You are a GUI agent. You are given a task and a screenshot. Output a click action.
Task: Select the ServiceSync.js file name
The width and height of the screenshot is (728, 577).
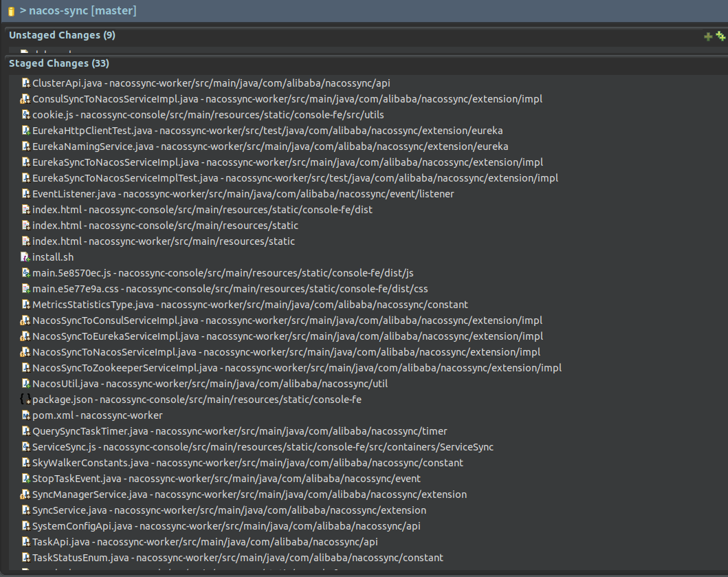tap(64, 447)
